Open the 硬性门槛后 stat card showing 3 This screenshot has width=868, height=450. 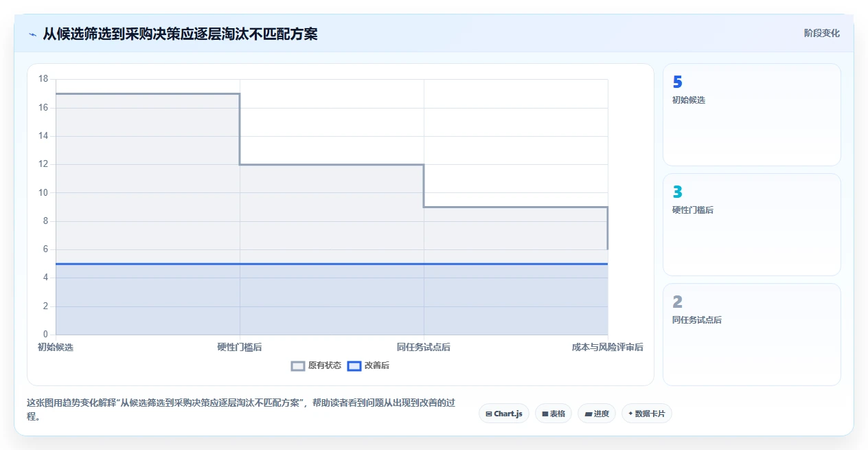click(751, 225)
